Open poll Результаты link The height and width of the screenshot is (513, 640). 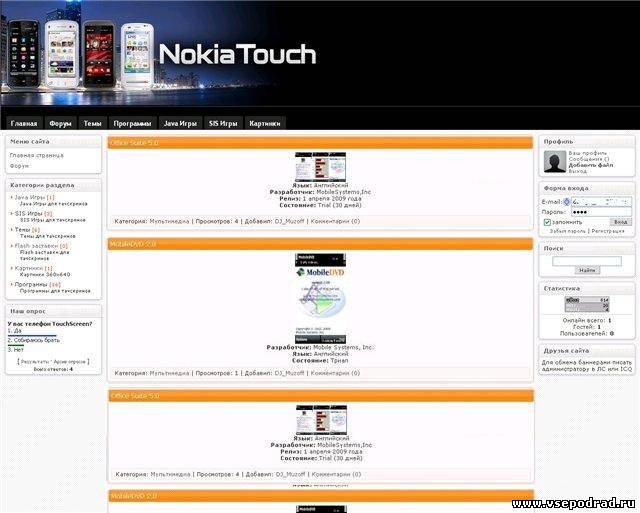pyautogui.click(x=35, y=362)
